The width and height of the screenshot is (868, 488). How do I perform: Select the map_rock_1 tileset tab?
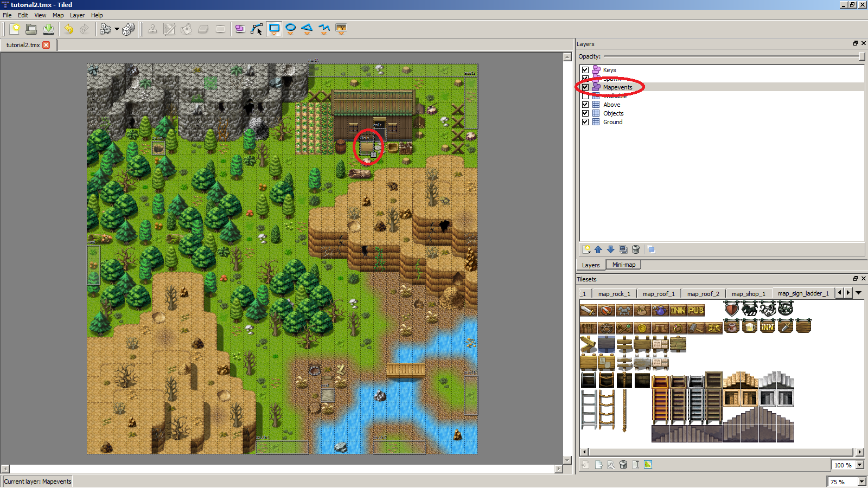(614, 294)
